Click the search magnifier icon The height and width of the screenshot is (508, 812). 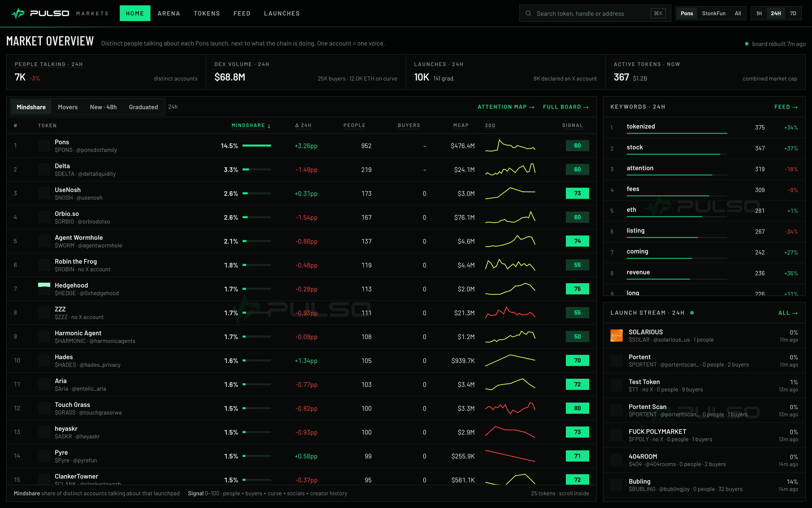coord(528,13)
